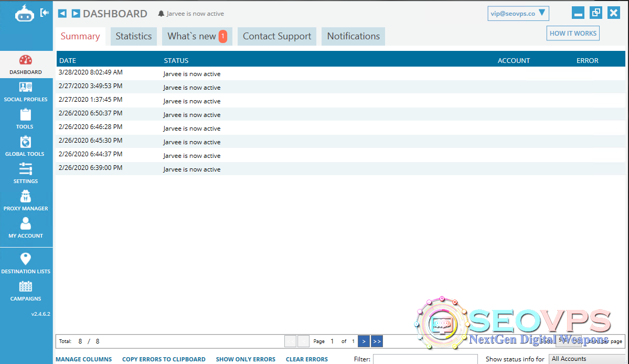Open Campaigns calendar icon
The width and height of the screenshot is (629, 364).
[x=26, y=286]
